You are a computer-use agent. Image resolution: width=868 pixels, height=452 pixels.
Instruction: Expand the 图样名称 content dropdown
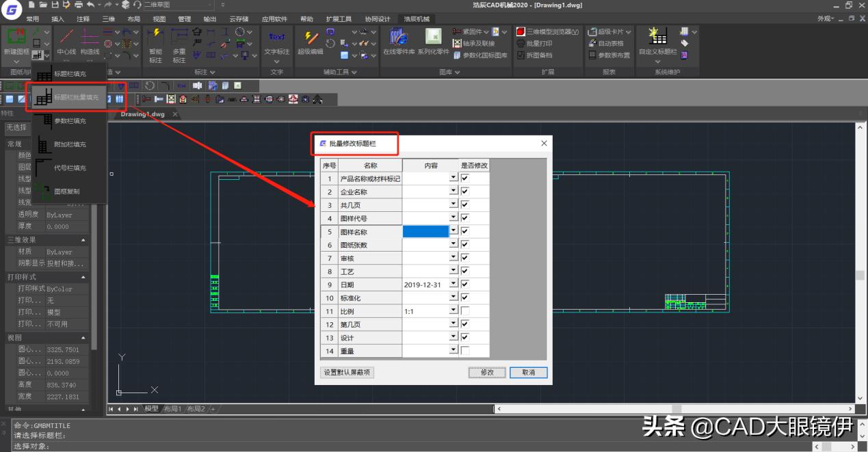(x=453, y=232)
